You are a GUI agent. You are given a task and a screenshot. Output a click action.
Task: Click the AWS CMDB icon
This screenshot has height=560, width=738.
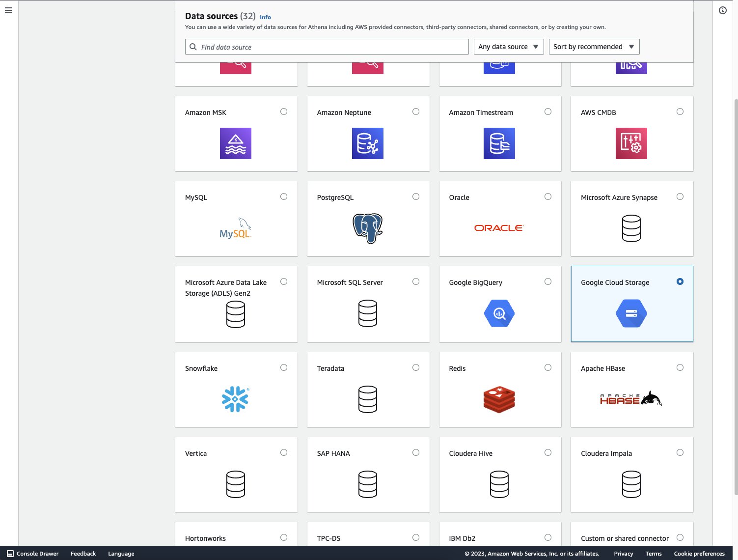pyautogui.click(x=631, y=143)
